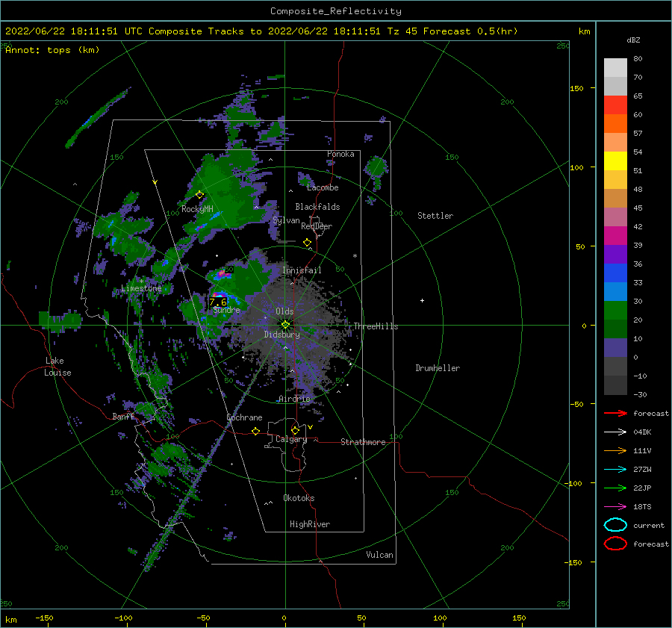Click the RockyMH label

point(197,209)
